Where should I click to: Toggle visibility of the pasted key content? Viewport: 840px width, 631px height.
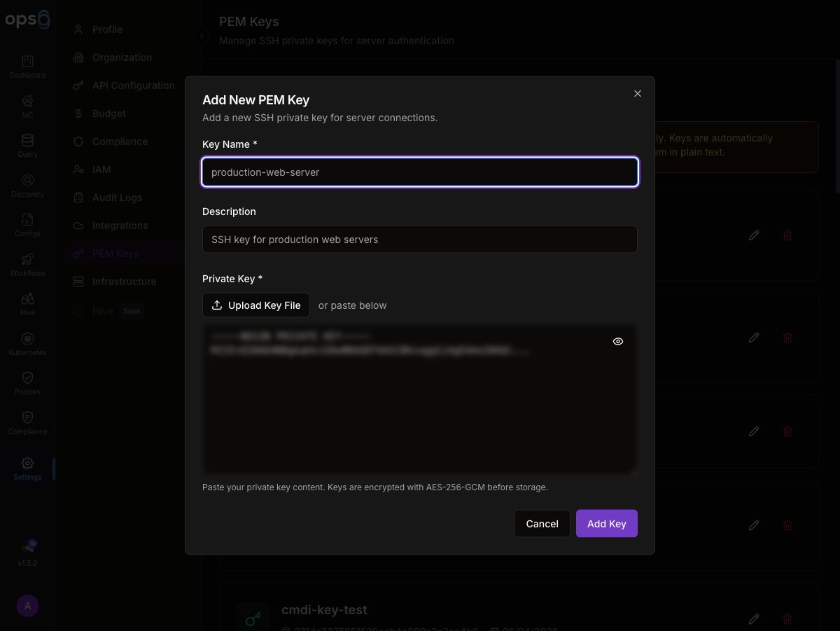[x=617, y=341]
